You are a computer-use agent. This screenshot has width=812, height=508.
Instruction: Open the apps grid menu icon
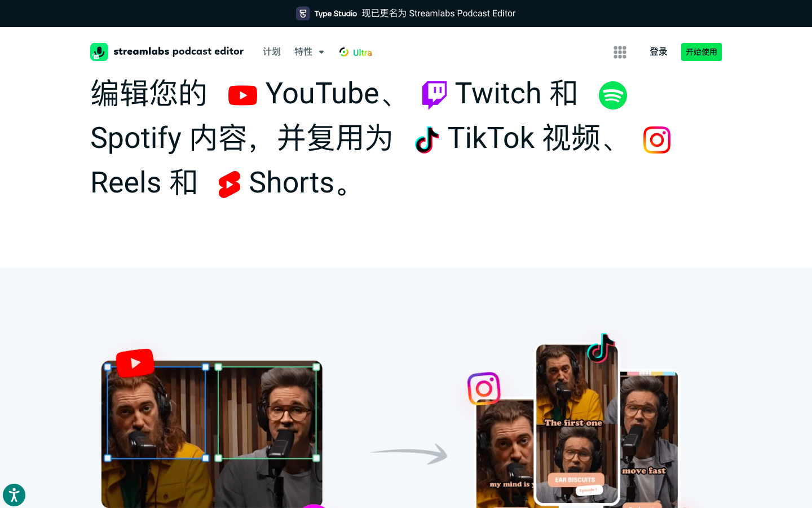click(620, 52)
